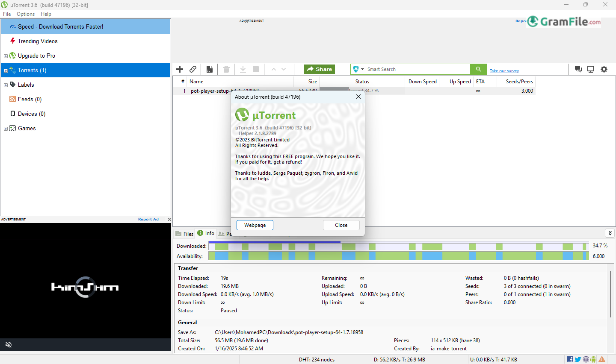616x364 pixels.
Task: Sort by Down Speed column header
Action: click(423, 81)
